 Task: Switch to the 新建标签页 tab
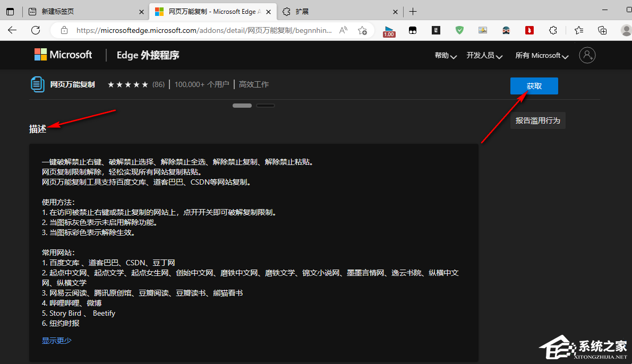coord(80,12)
